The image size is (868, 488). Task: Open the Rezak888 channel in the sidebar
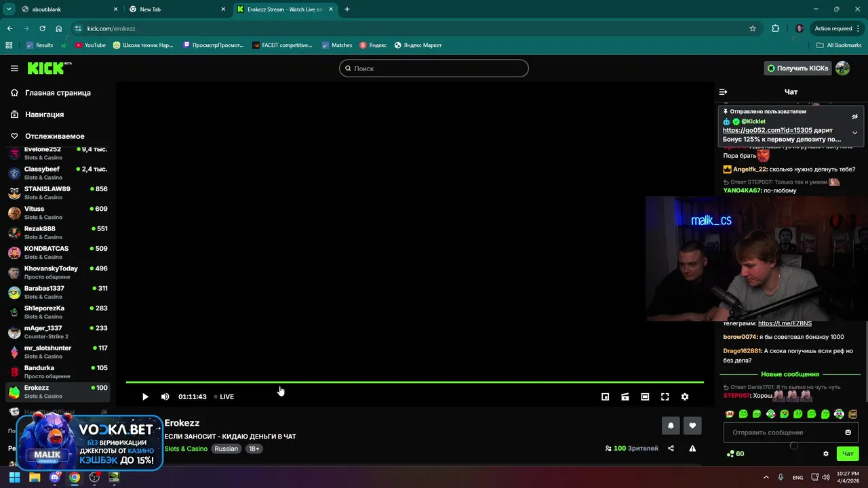click(x=58, y=232)
